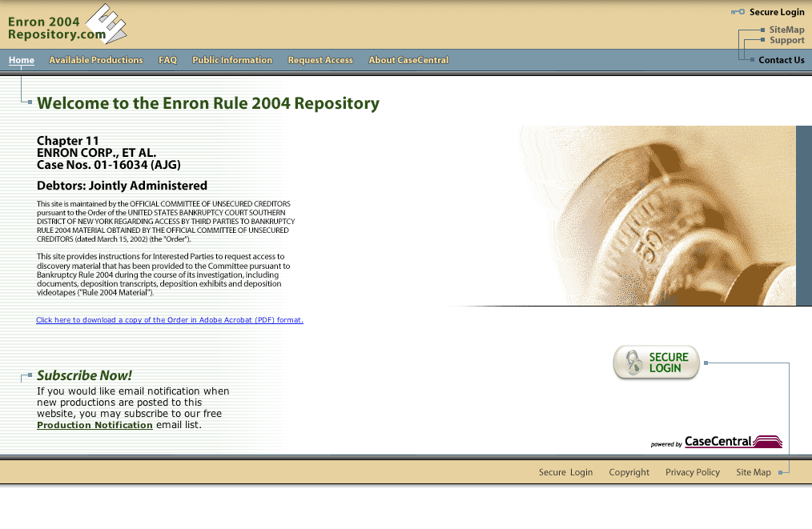The image size is (812, 529).
Task: Open About CaseCentral menu item
Action: tap(408, 60)
